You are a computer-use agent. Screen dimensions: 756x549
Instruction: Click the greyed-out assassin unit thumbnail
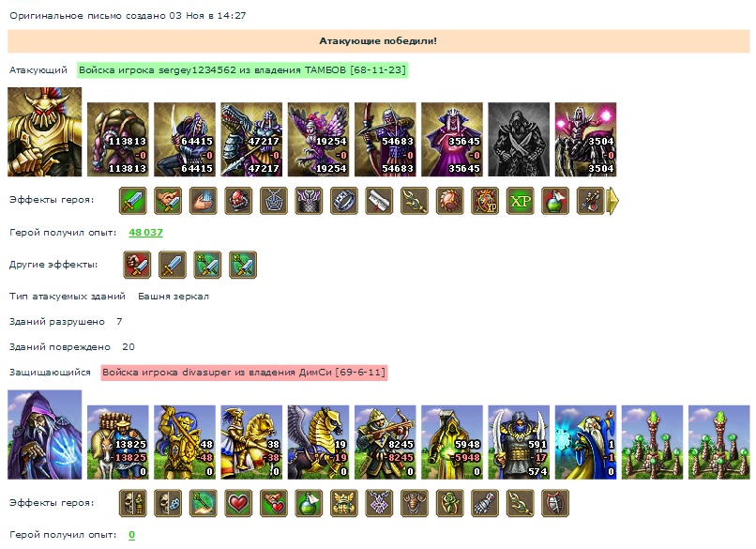coord(519,140)
